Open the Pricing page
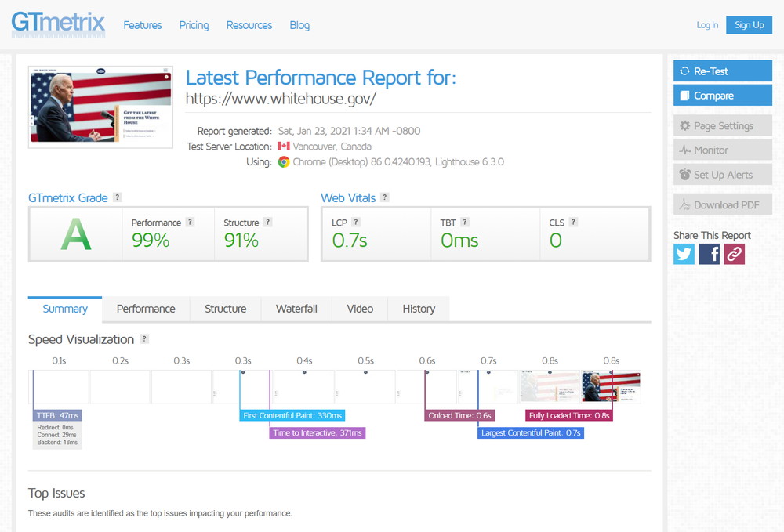The width and height of the screenshot is (784, 532). click(194, 25)
